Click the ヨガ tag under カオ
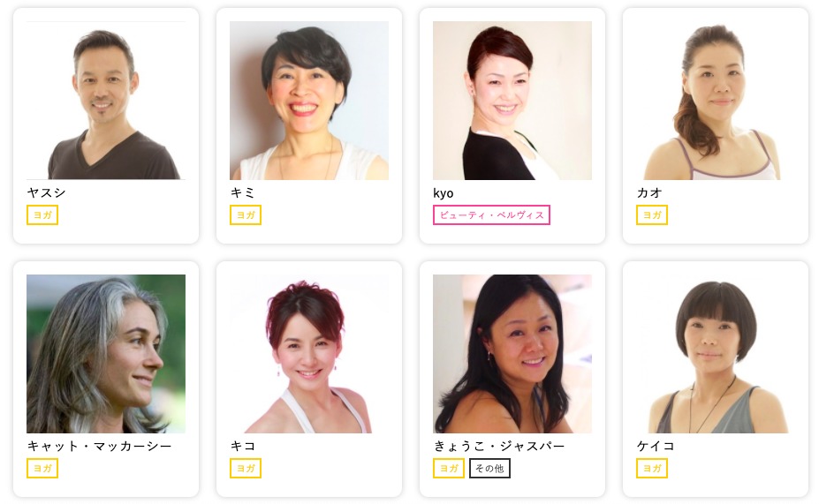Screen dimensions: 819x504 coord(652,215)
